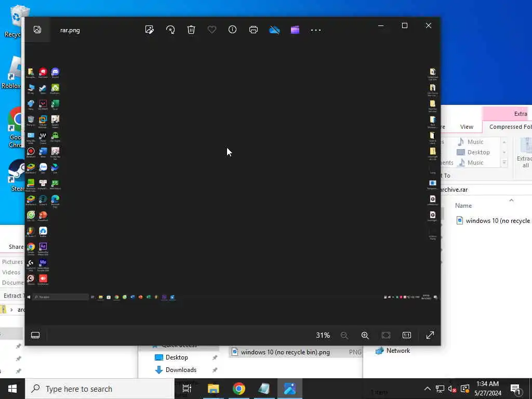Viewport: 532px width, 399px height.
Task: Open Task View on the taskbar
Action: (x=187, y=389)
